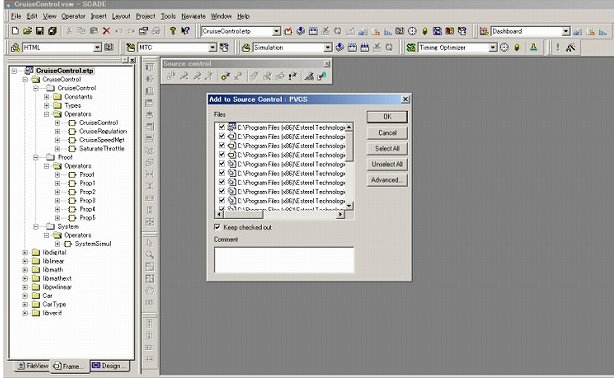This screenshot has width=614, height=378.
Task: Click the Save All icon
Action: pyautogui.click(x=52, y=31)
